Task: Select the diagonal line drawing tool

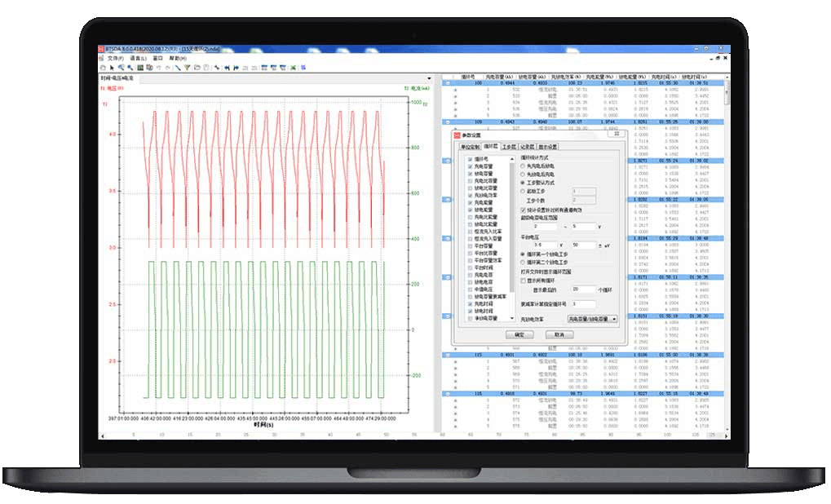Action: click(178, 68)
